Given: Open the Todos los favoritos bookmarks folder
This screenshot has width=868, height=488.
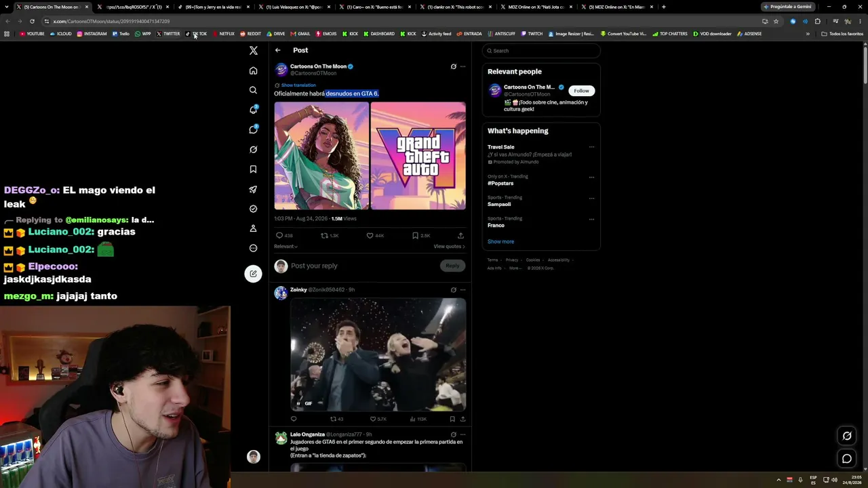Looking at the screenshot, I should click(x=842, y=34).
